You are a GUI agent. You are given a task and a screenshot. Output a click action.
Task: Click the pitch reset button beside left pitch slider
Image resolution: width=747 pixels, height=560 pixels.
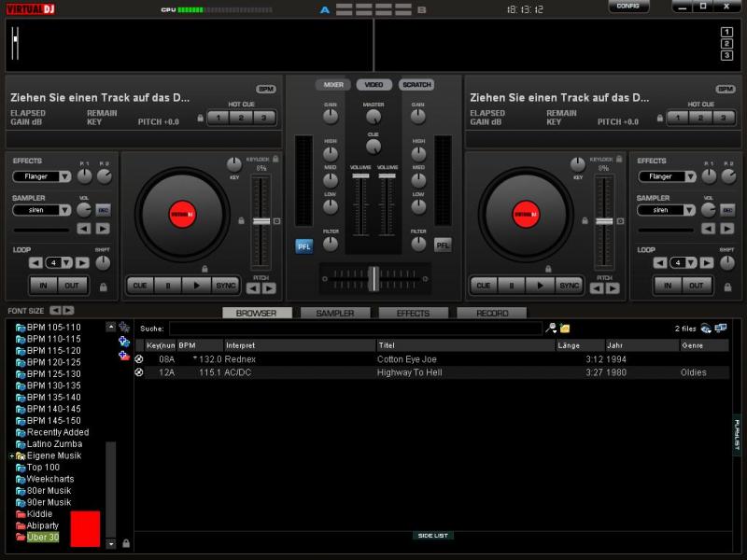coord(277,221)
